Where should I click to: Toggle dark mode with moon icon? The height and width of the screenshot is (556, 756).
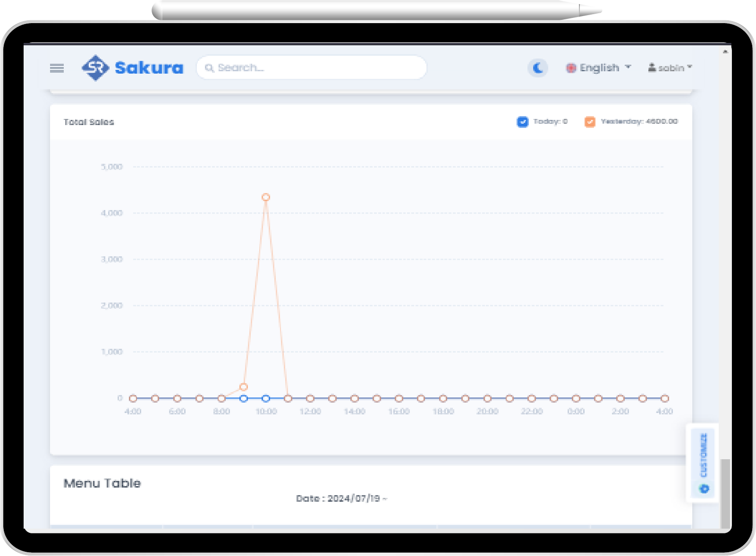pyautogui.click(x=537, y=68)
